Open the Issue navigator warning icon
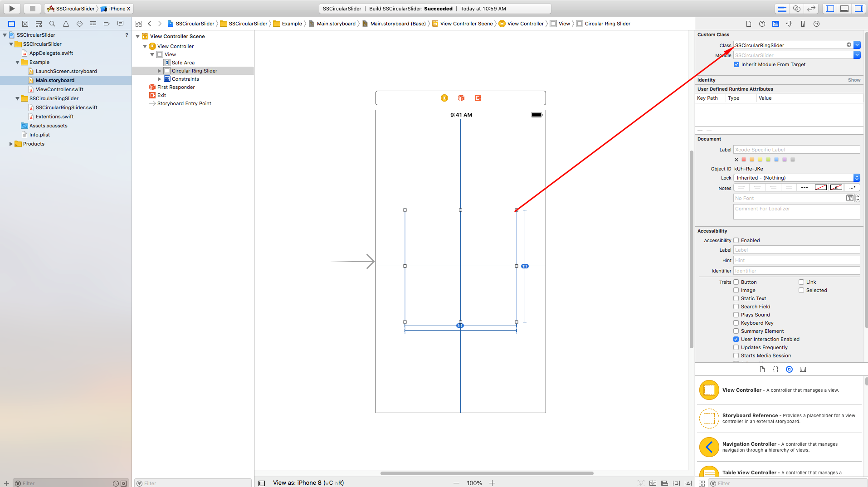 66,24
